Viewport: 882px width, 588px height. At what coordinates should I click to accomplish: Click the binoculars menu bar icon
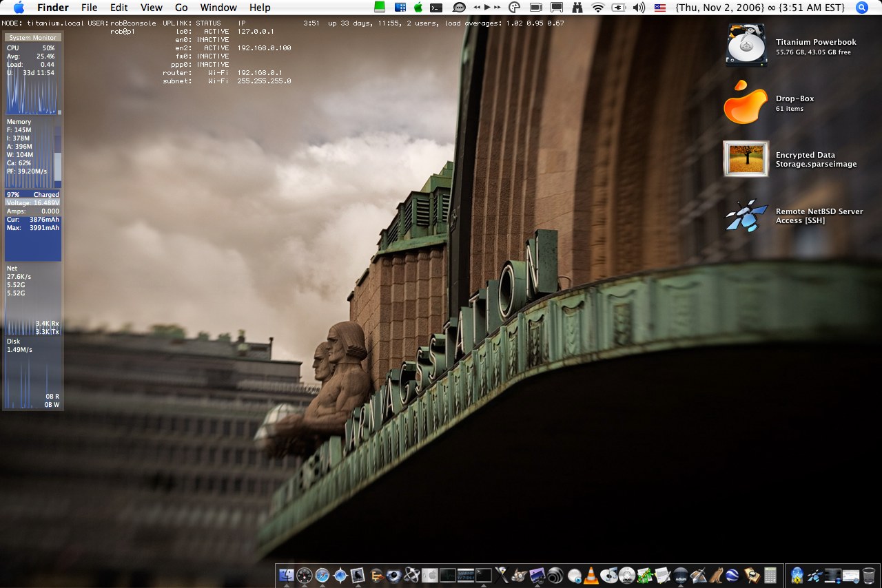(x=577, y=8)
